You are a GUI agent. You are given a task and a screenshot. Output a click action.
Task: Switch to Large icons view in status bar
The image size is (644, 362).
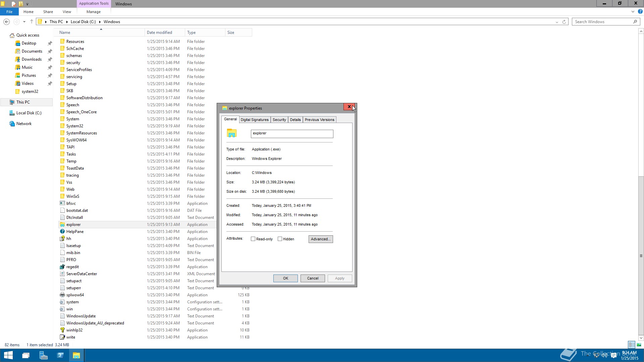click(x=639, y=345)
